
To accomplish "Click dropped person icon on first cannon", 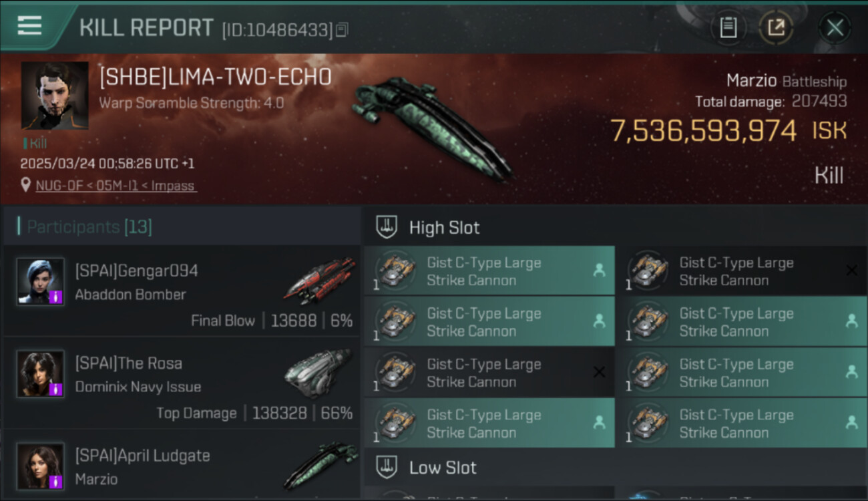I will tap(599, 270).
